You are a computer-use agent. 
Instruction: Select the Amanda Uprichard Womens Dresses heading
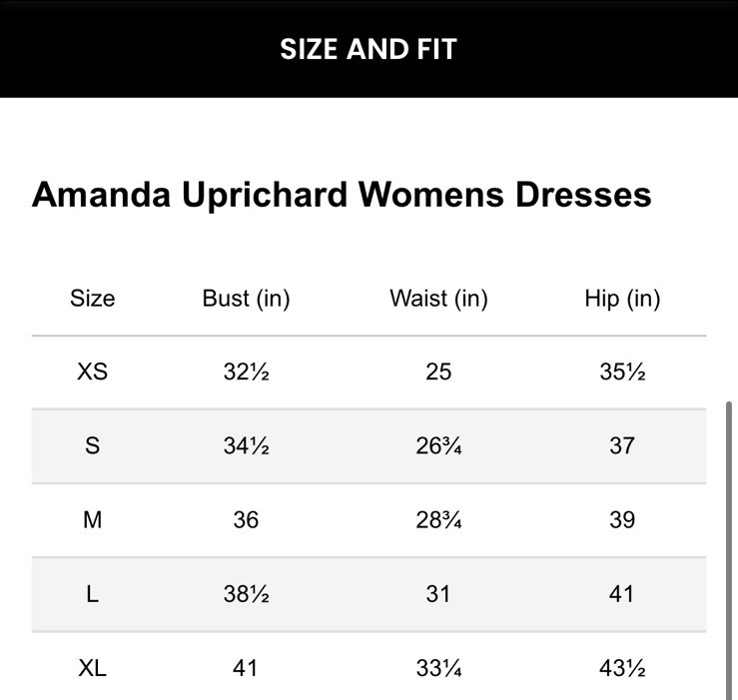click(x=342, y=194)
